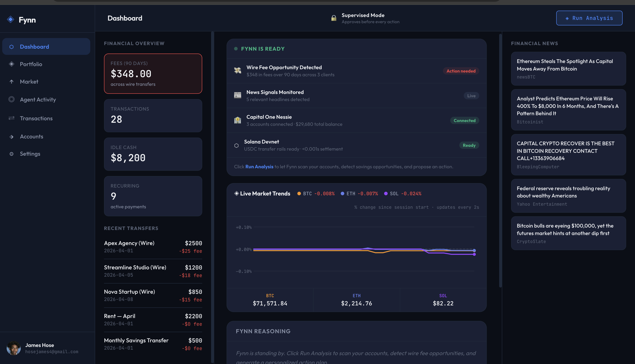635x364 pixels.
Task: Toggle the Supervised Mode setting
Action: click(x=363, y=18)
